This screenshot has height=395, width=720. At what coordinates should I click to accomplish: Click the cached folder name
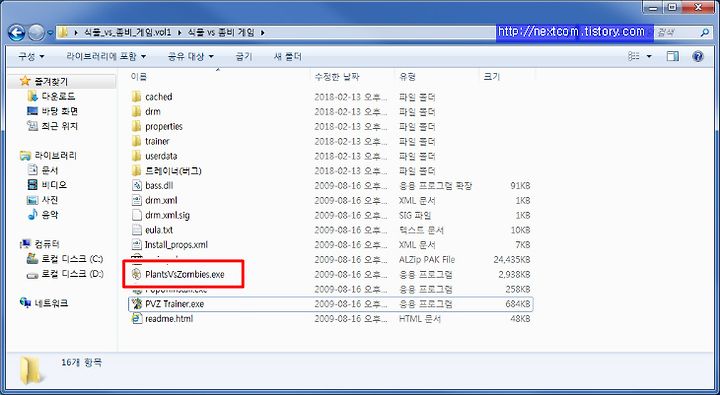click(159, 97)
